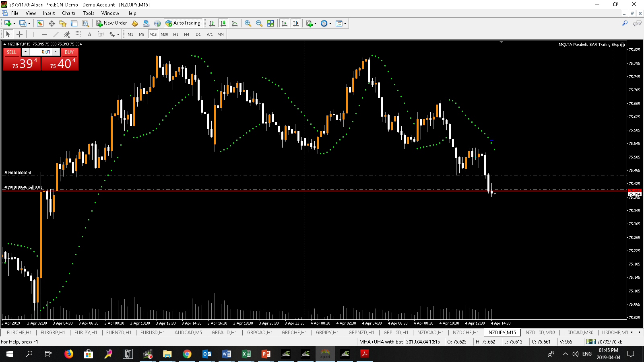Image resolution: width=644 pixels, height=362 pixels.
Task: Zoom out on the chart
Action: click(x=259, y=23)
